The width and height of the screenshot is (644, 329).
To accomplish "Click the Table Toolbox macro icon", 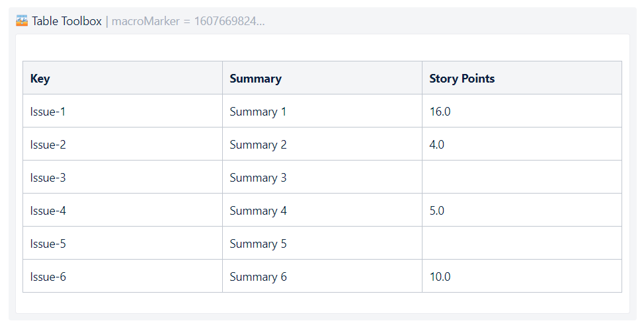I will click(x=22, y=20).
